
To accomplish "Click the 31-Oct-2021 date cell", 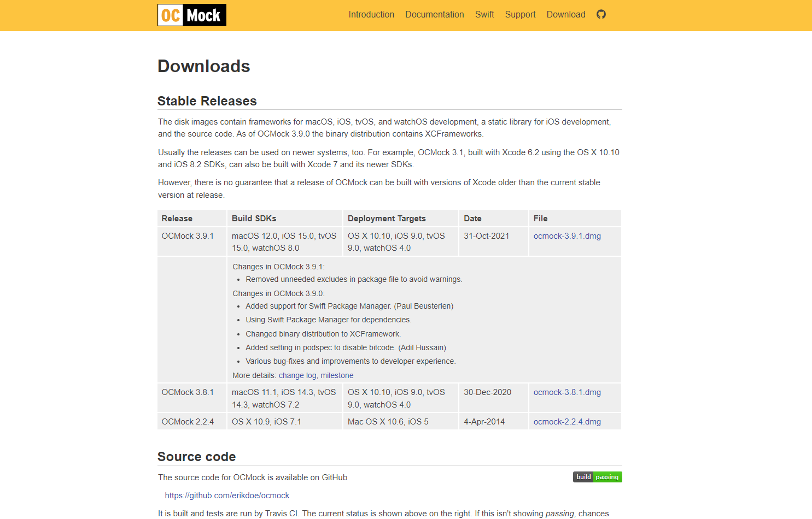I will click(494, 241).
